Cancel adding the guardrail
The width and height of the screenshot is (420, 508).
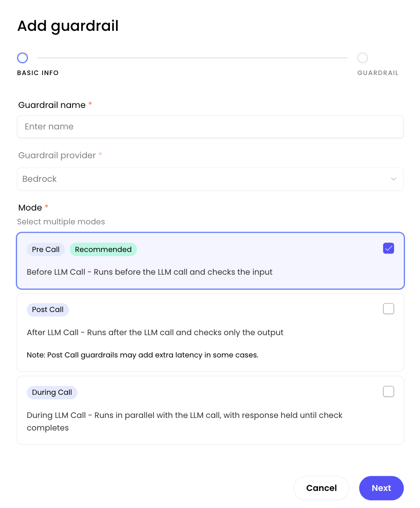tap(321, 488)
